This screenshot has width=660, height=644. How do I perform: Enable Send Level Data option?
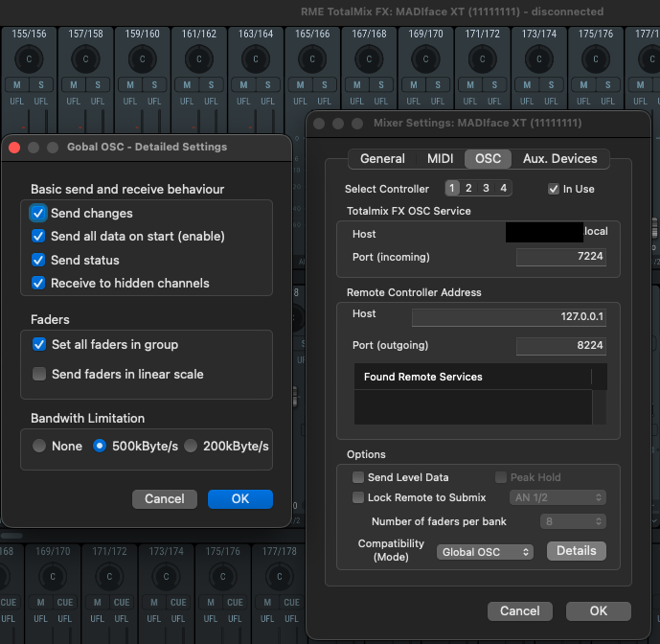(x=358, y=477)
